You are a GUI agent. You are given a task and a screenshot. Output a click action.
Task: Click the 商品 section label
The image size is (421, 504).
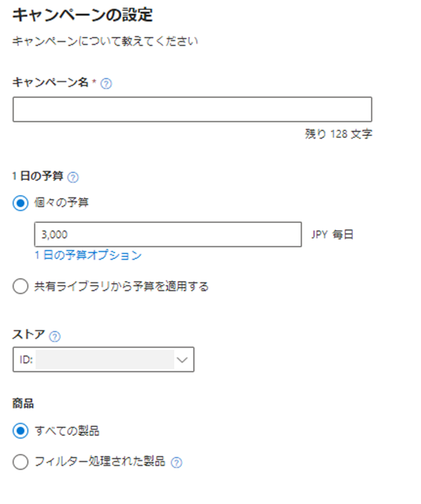click(x=23, y=403)
